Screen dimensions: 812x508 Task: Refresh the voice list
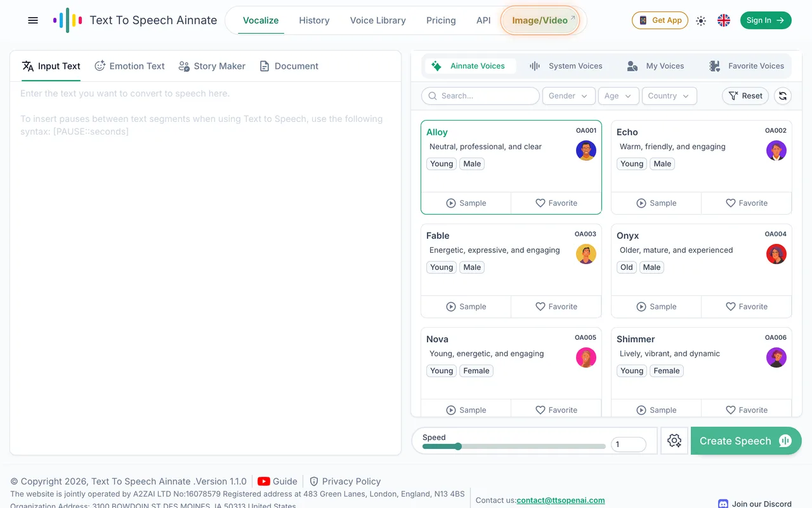(783, 96)
